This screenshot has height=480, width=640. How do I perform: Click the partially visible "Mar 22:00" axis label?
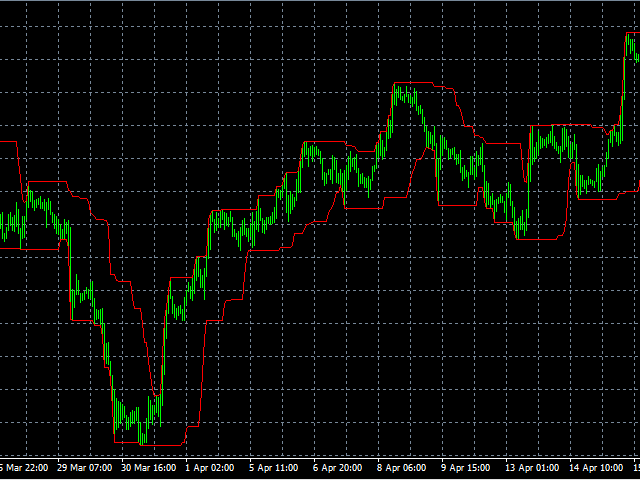tap(24, 467)
